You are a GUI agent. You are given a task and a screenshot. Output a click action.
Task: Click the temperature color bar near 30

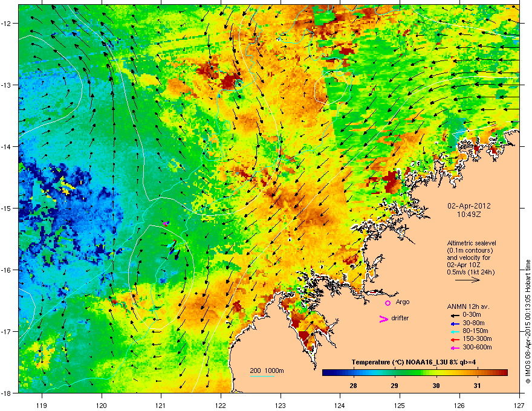tap(436, 373)
